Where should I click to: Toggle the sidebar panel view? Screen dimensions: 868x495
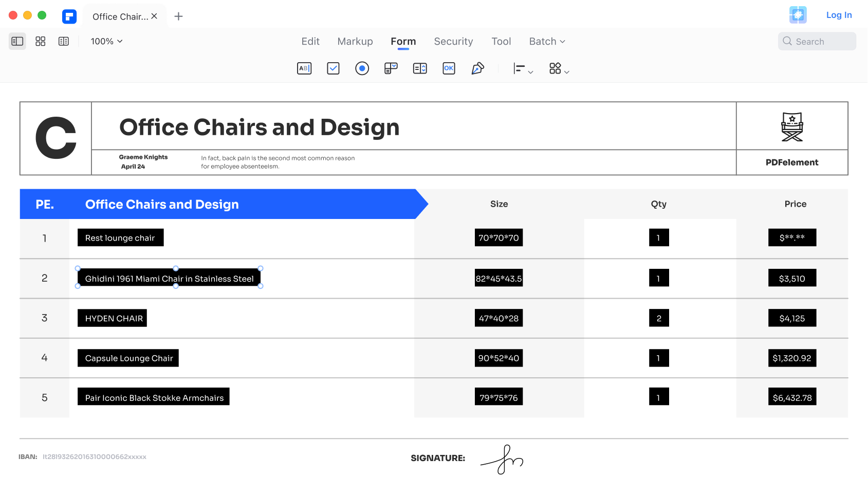click(x=17, y=41)
